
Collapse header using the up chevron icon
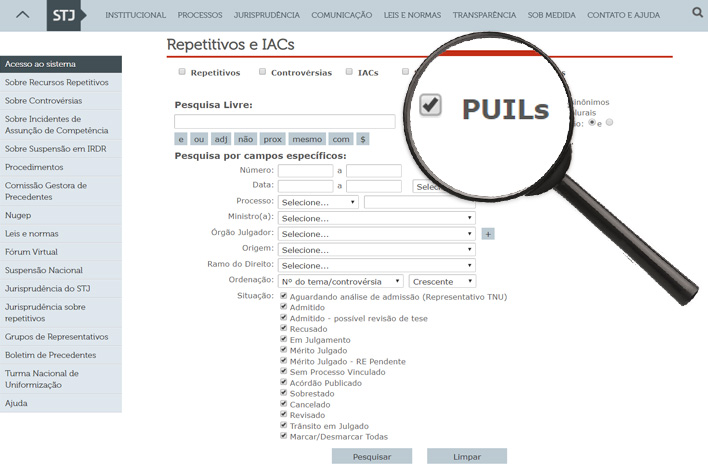point(24,15)
